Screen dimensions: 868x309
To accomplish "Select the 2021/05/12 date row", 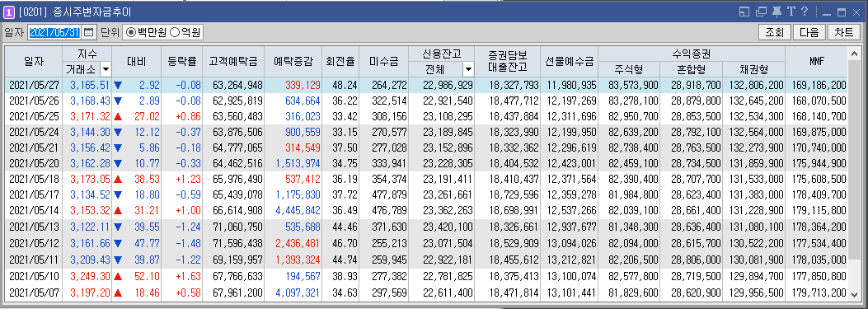I will pos(426,242).
